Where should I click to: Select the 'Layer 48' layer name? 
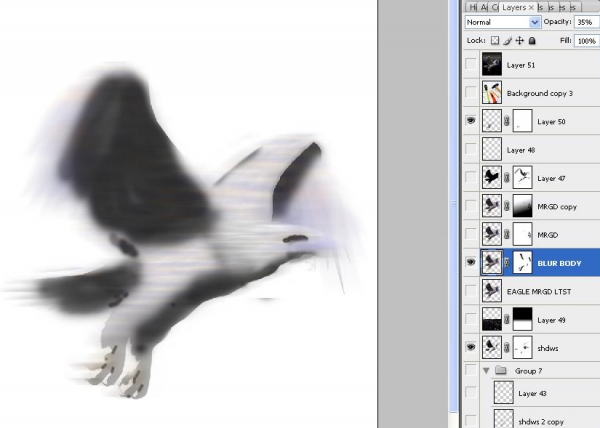click(x=521, y=150)
